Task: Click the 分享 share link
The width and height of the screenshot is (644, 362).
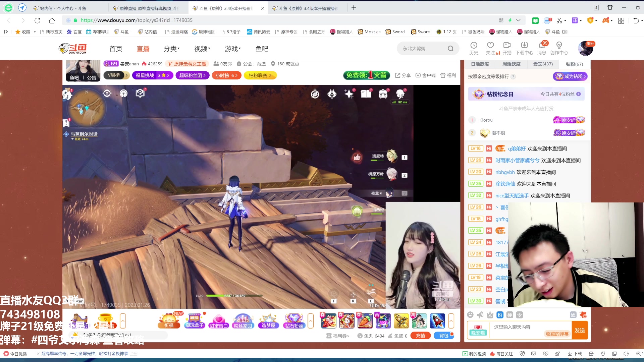Action: click(403, 75)
